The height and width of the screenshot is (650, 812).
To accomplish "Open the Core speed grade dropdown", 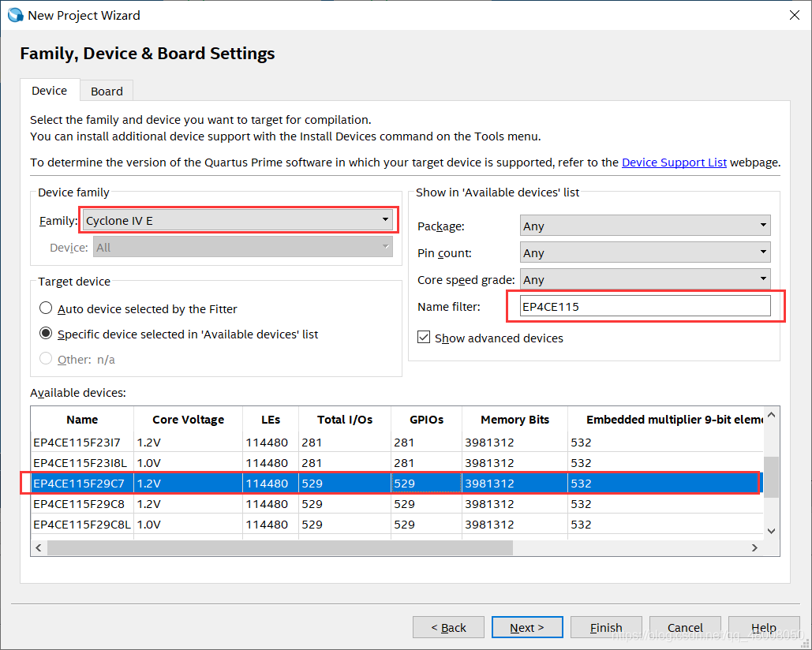I will tap(645, 280).
